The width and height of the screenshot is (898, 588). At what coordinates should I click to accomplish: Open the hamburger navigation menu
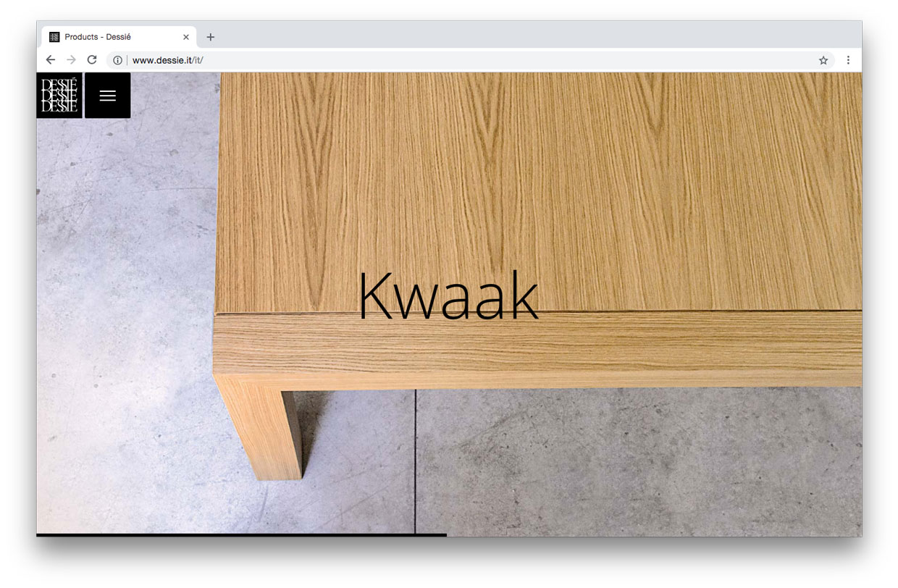click(x=108, y=96)
